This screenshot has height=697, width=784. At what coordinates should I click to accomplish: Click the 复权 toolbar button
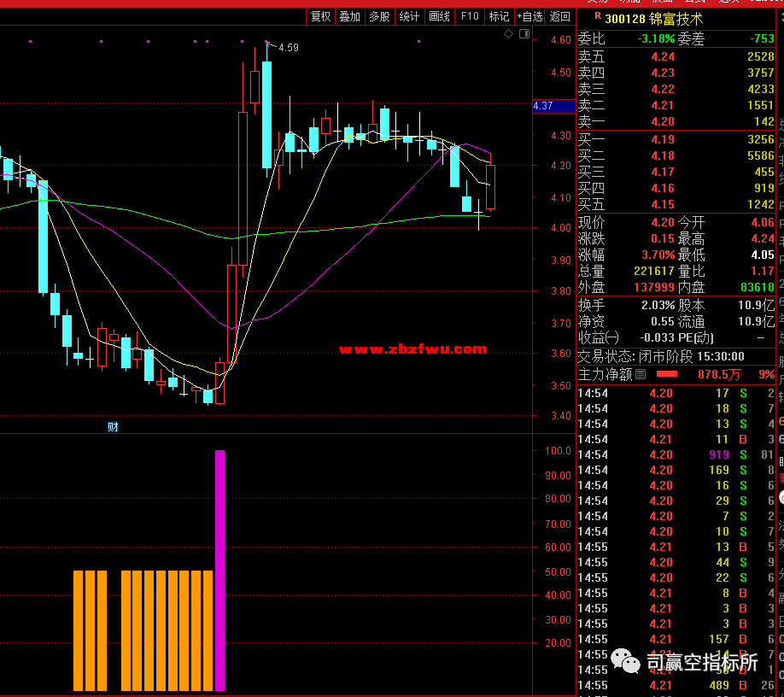320,16
